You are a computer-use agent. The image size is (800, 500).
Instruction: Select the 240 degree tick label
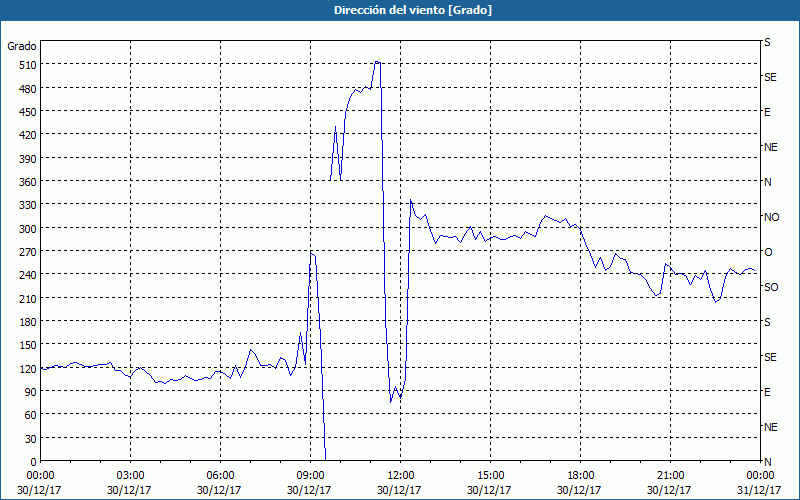pos(27,275)
